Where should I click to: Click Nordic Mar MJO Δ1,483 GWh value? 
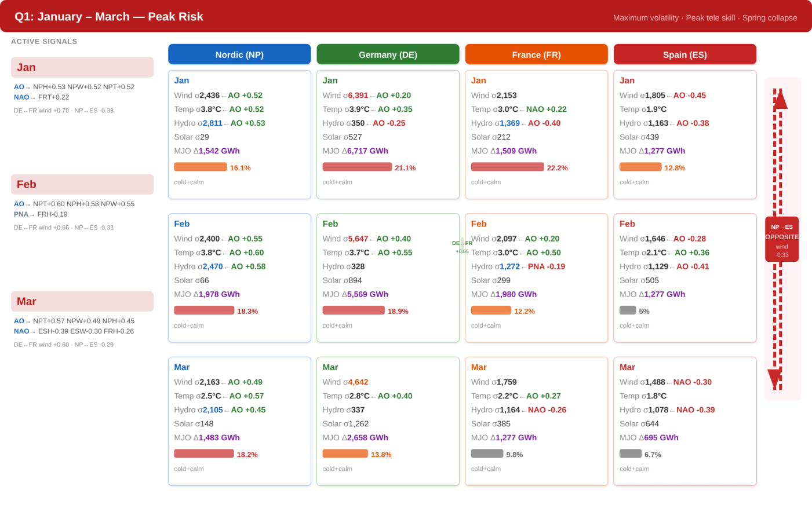219,437
